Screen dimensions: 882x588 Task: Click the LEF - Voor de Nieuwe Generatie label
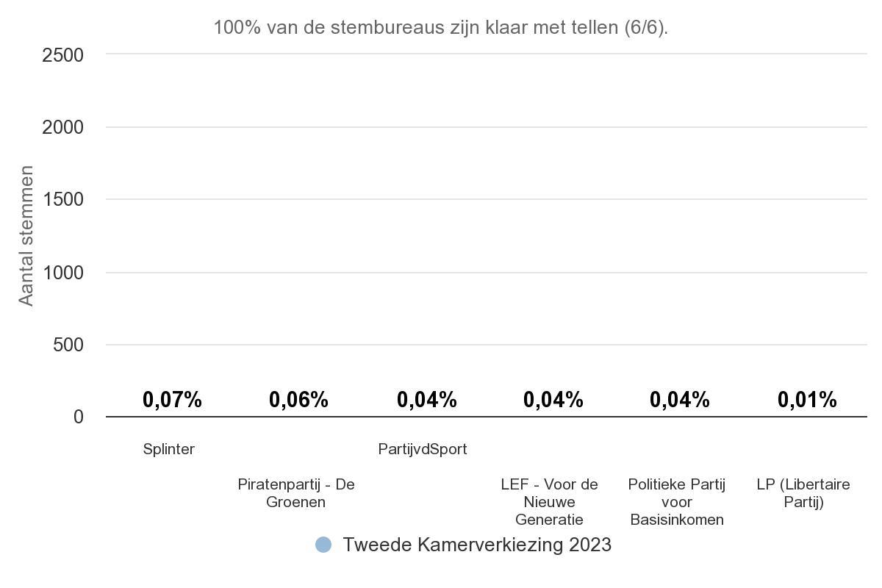pyautogui.click(x=550, y=502)
